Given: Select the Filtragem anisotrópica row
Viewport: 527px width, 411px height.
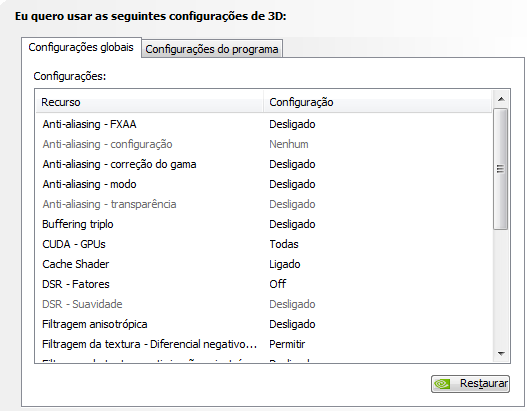Looking at the screenshot, I should click(263, 324).
